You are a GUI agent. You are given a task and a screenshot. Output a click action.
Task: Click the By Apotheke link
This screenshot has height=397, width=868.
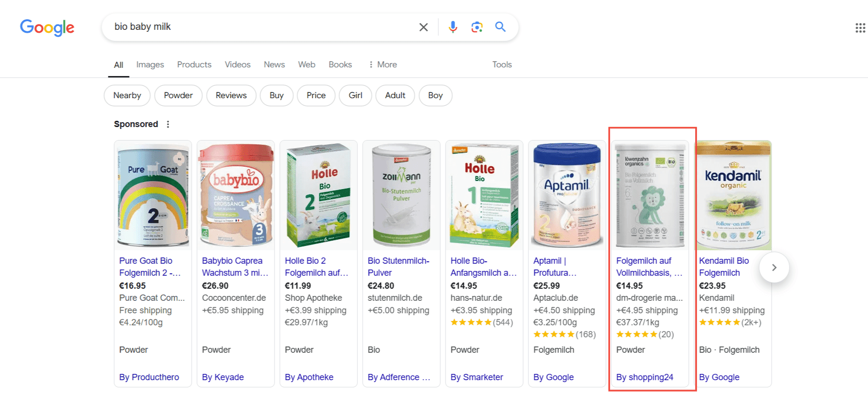tap(309, 377)
